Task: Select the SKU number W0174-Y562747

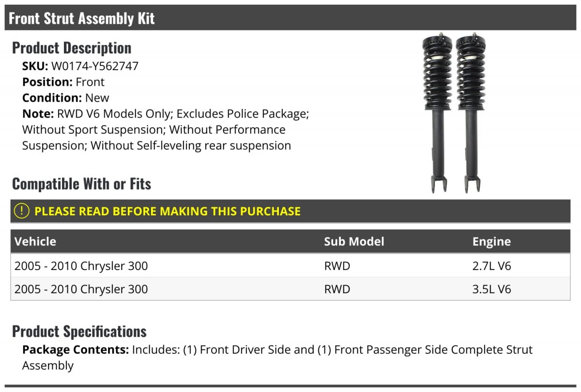Action: click(95, 66)
